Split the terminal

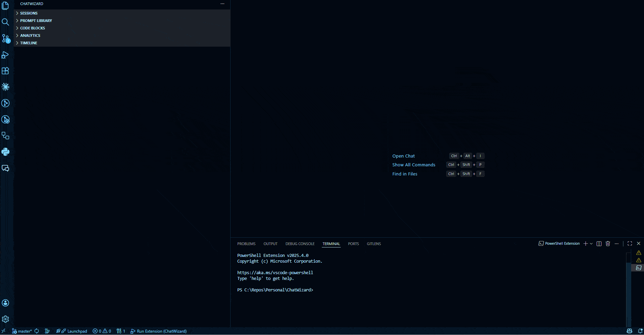click(x=599, y=244)
